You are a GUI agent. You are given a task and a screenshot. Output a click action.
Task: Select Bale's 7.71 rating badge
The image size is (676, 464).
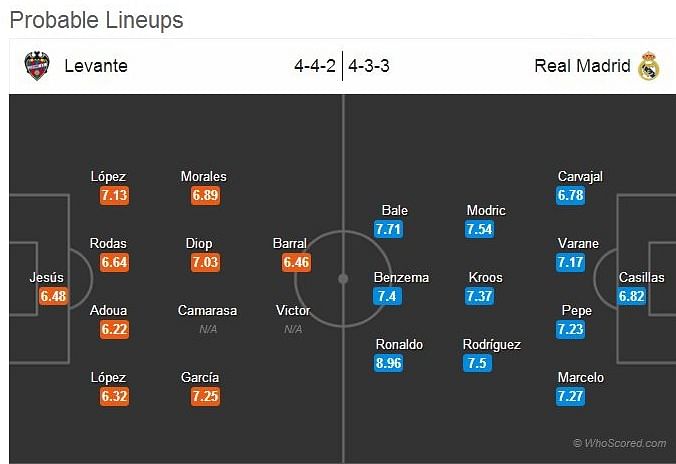click(388, 229)
